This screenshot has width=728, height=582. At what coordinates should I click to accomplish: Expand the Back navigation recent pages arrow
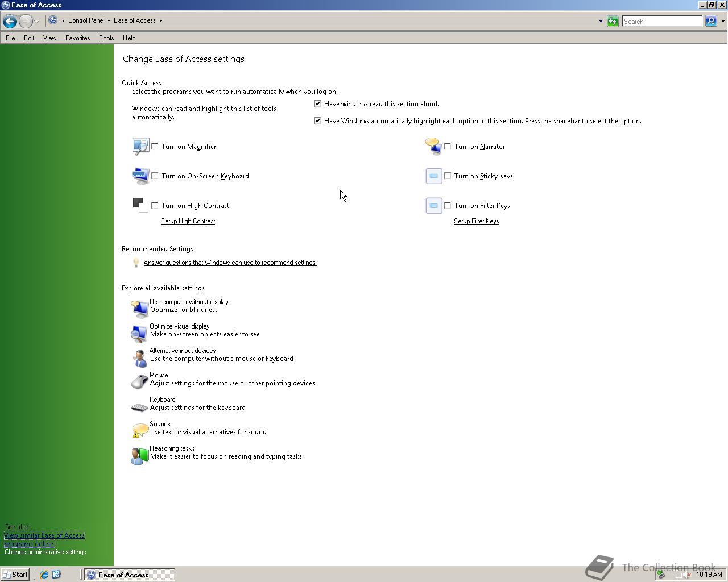(x=38, y=22)
